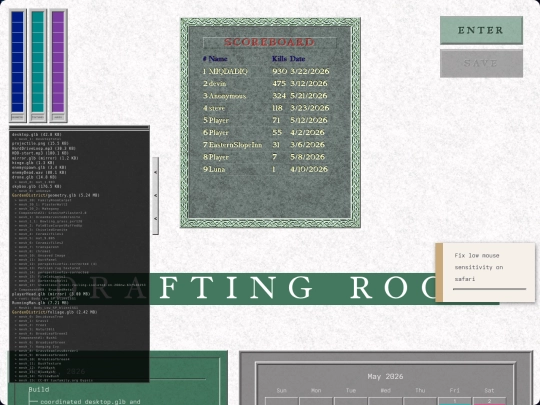Screen dimensions: 540x405
Task: Select HDD-start.mp3 in the terminal listing
Action: [40, 153]
